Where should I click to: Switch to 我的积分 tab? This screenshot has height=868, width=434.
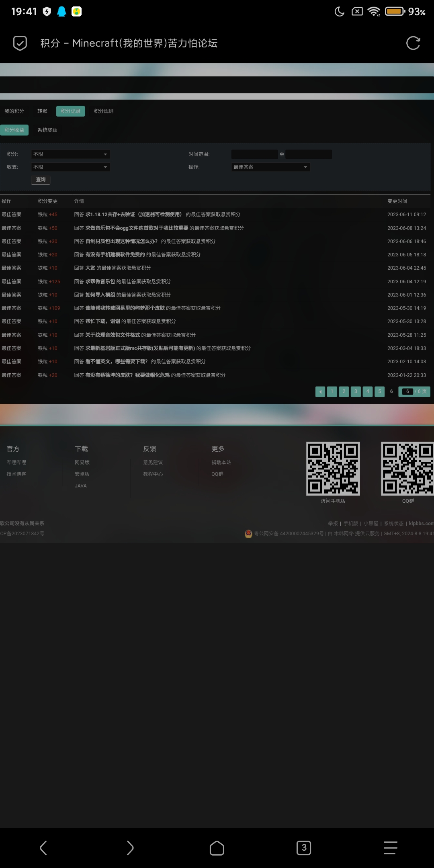point(14,111)
